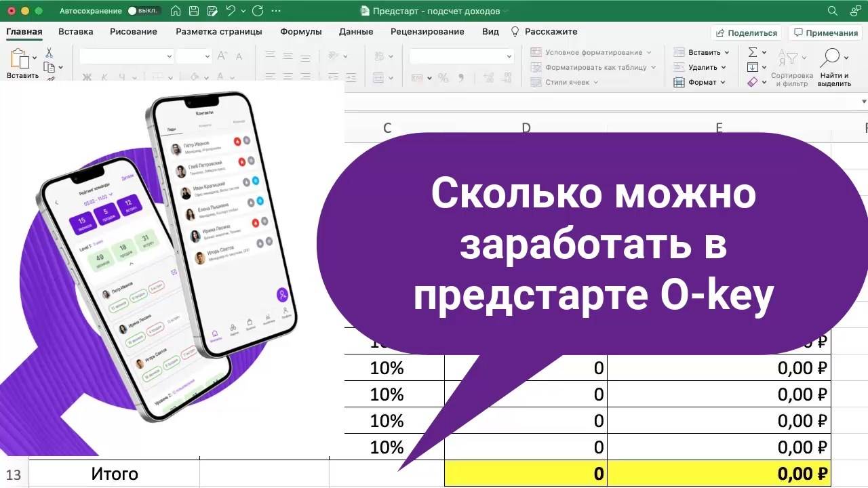Click the Increase font size icon
868x488 pixels.
222,56
